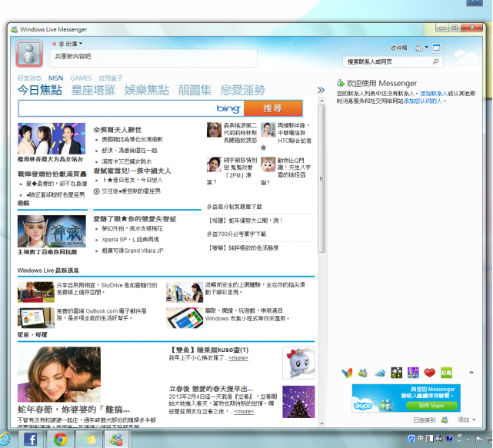
Task: Click the user profile avatar picture
Action: (29, 54)
